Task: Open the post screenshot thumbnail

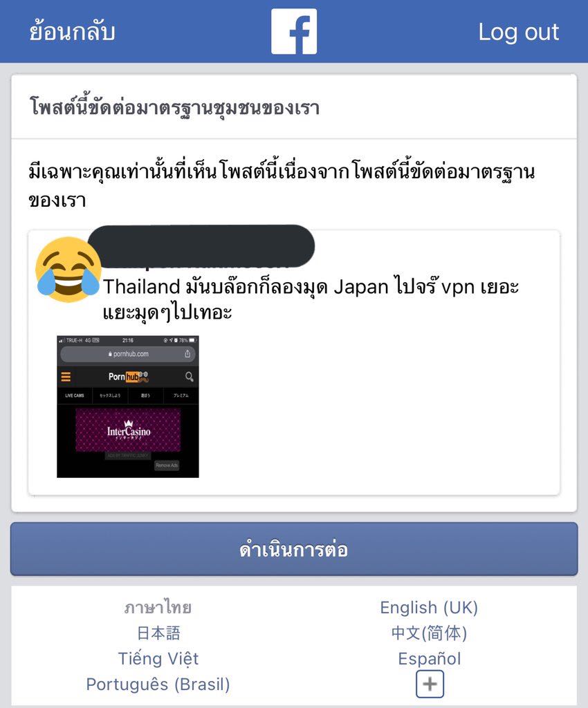Action: [x=128, y=407]
